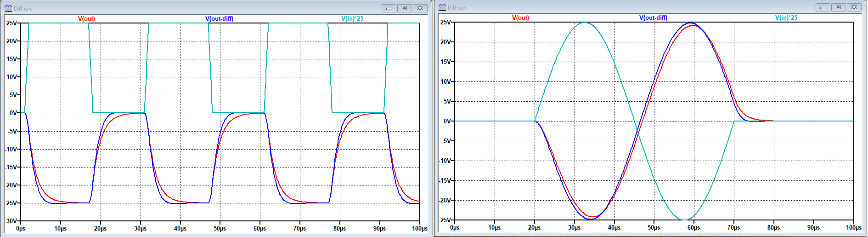Click the 0V axis label in right plot
The height and width of the screenshot is (237, 868).
click(447, 121)
